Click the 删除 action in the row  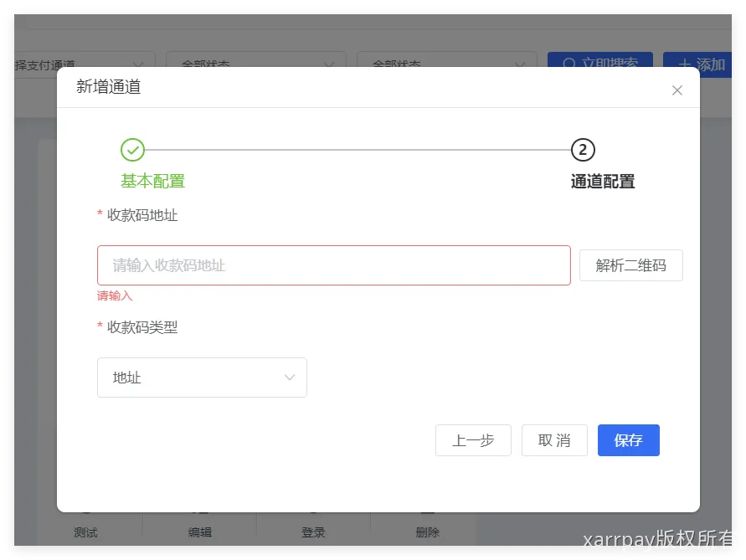427,532
